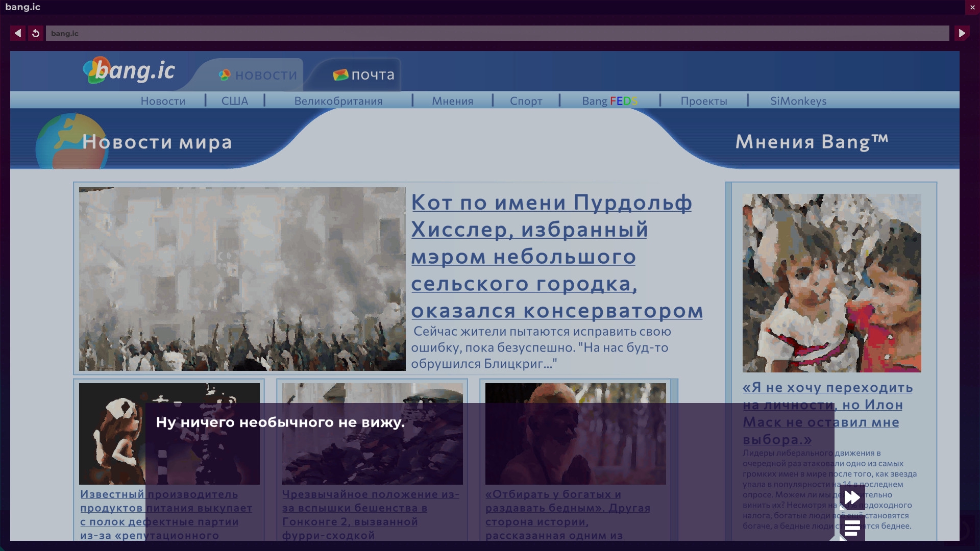Switch to the ПОЧТА mail tab
The image size is (980, 551).
[363, 75]
